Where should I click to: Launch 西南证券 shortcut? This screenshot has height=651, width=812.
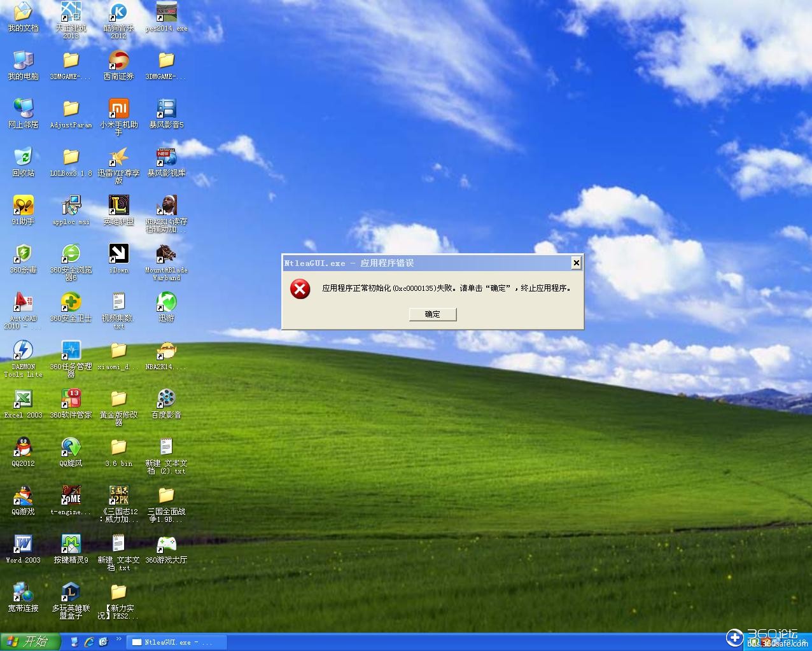click(118, 65)
